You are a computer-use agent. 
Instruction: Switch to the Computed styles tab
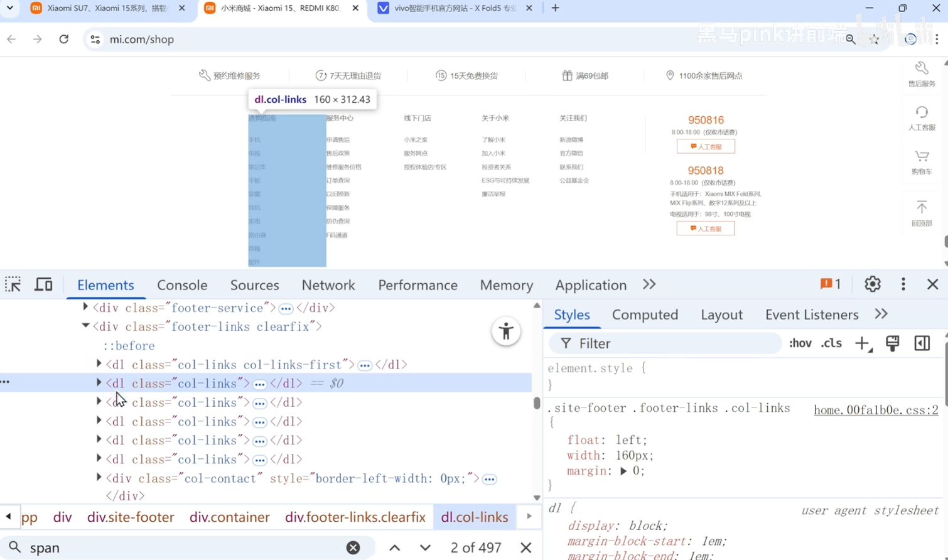point(645,315)
